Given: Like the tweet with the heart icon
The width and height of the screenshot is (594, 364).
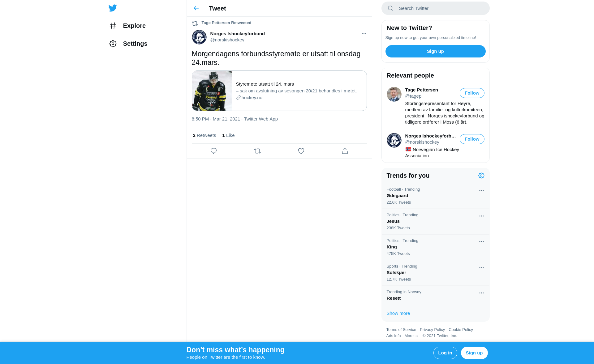Looking at the screenshot, I should click(x=301, y=151).
